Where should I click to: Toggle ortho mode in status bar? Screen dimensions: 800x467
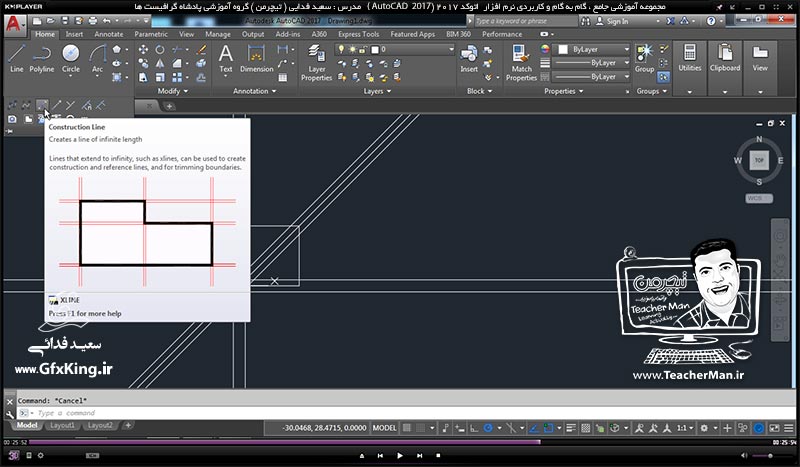(x=474, y=428)
